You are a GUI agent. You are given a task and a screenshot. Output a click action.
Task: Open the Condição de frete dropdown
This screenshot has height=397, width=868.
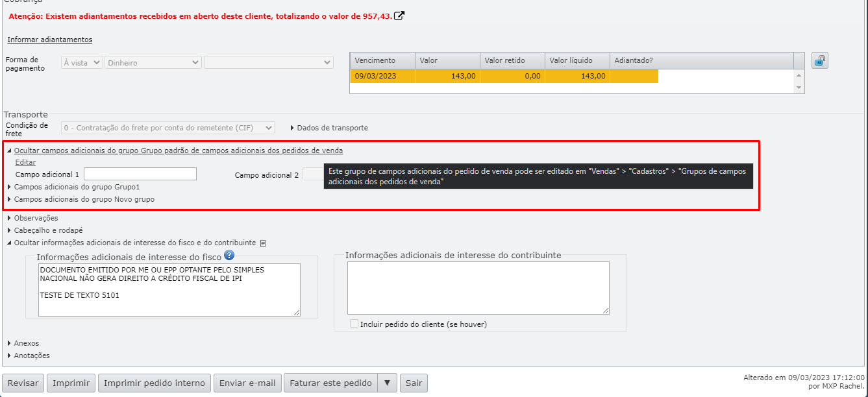tap(168, 128)
